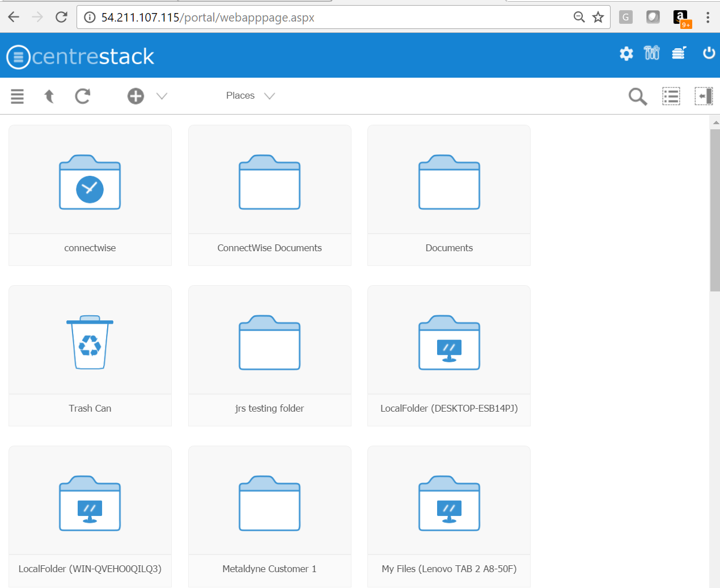Click the gray shield extension icon
The image size is (720, 588).
pyautogui.click(x=653, y=17)
